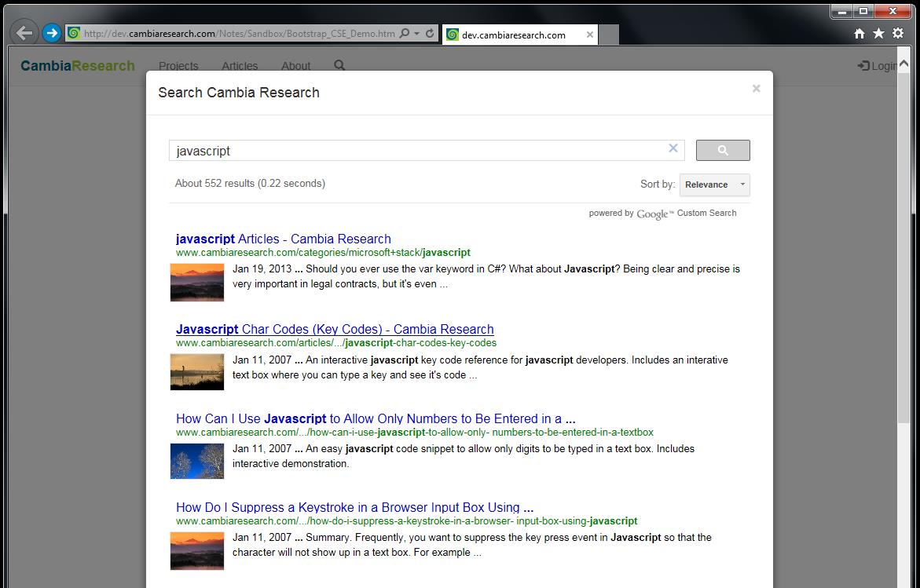Open the About menu in the navbar
Screen dimensions: 920x588
coord(295,66)
